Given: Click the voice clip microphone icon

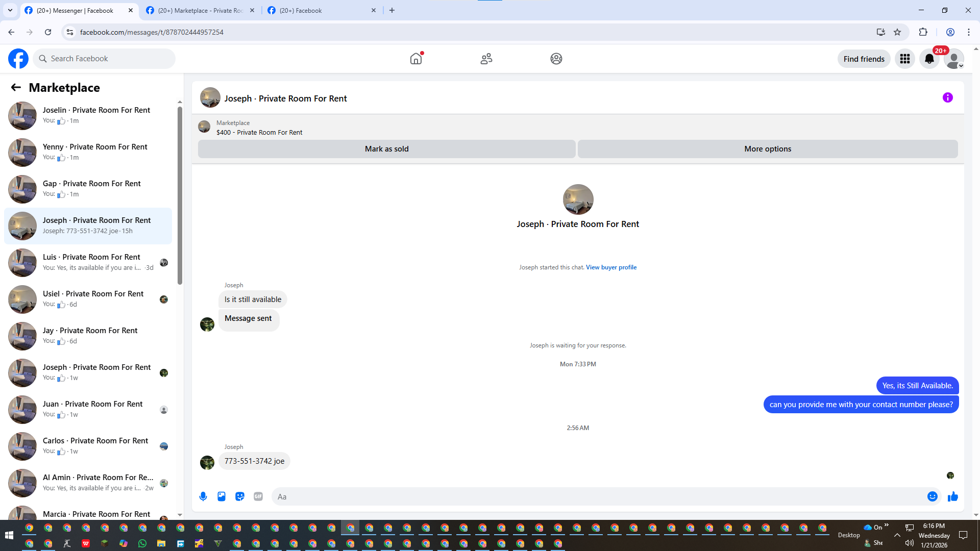Looking at the screenshot, I should [x=203, y=496].
